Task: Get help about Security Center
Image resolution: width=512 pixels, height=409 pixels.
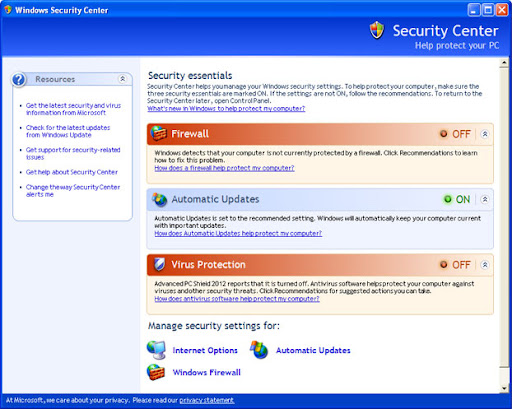Action: [72, 172]
